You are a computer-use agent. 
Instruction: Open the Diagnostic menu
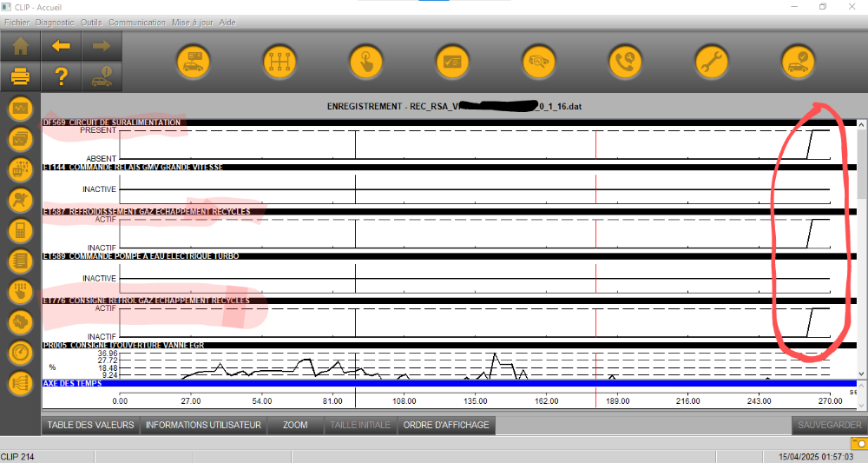click(x=54, y=22)
